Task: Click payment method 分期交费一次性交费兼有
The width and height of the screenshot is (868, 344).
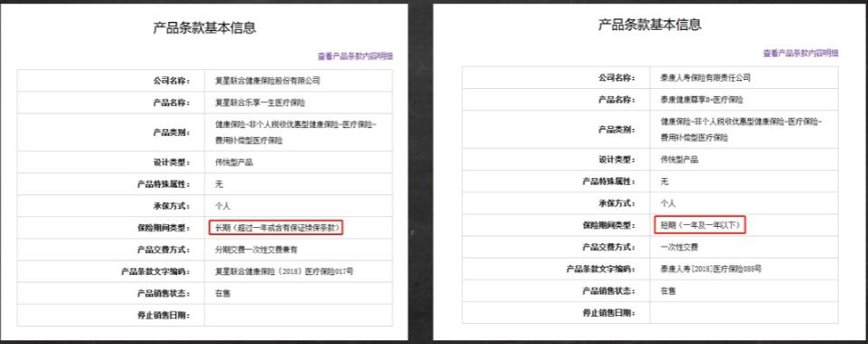Action: tap(256, 250)
